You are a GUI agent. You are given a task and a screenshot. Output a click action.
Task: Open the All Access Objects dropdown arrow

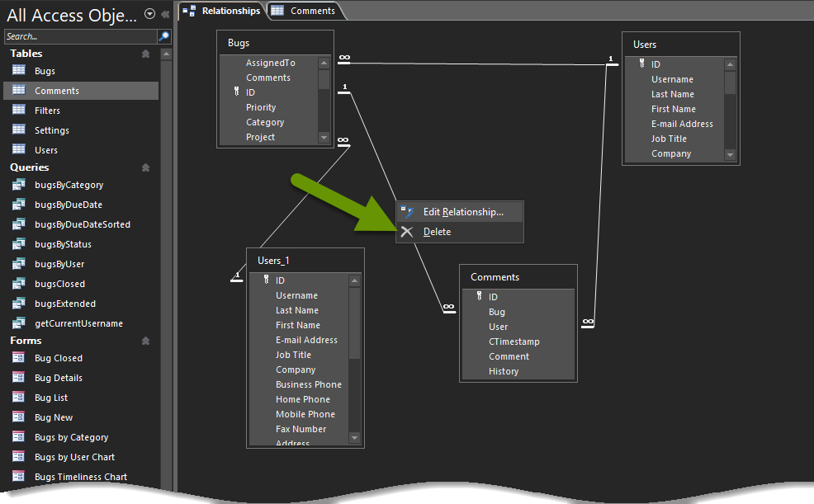149,13
